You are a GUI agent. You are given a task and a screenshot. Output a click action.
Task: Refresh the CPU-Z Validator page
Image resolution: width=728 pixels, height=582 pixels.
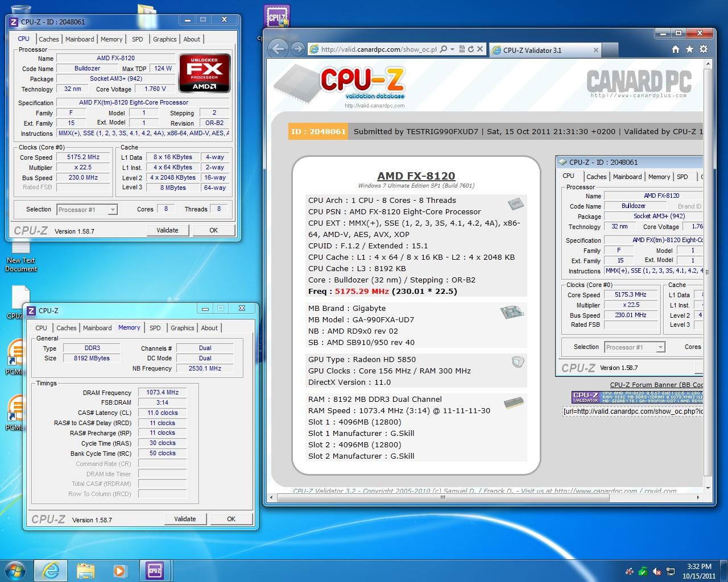pos(470,49)
